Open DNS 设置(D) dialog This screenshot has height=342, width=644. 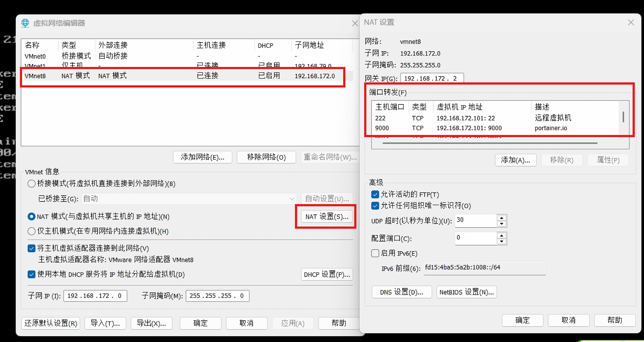tap(401, 292)
